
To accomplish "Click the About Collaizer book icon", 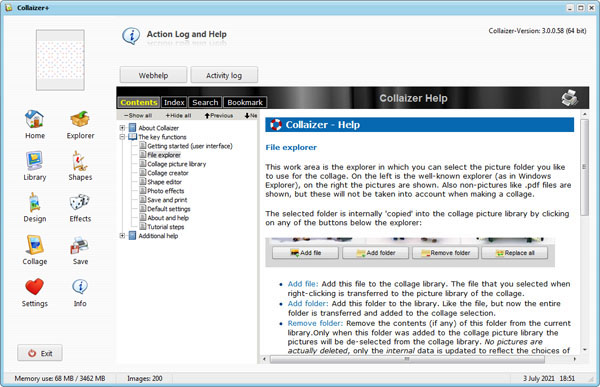I will coord(132,127).
